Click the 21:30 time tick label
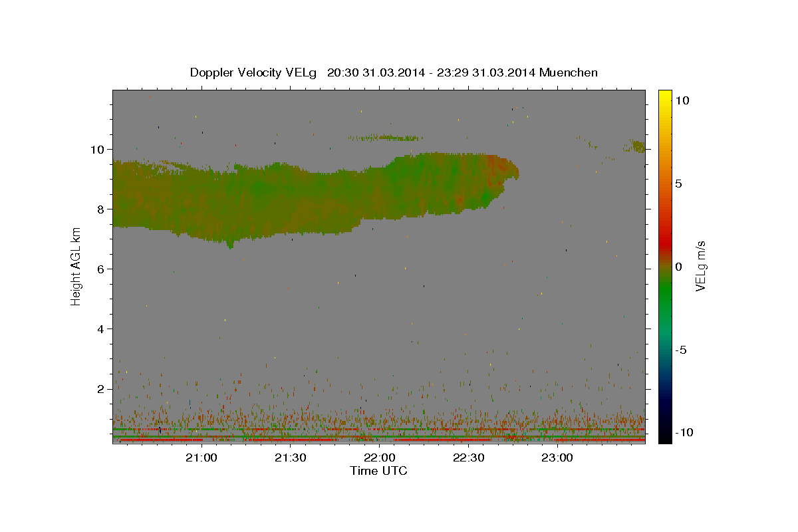 [x=290, y=458]
